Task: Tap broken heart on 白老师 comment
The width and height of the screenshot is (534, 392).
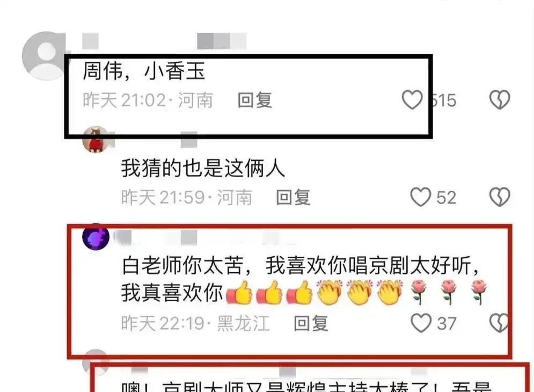Action: point(499,323)
